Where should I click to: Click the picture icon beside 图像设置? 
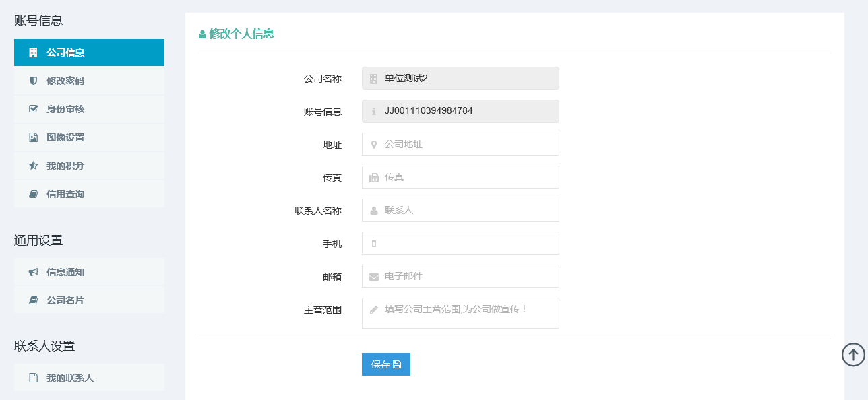33,137
